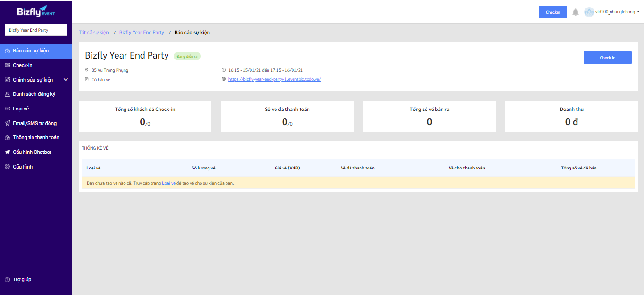Open Email/SMS tự động menu item

(36, 123)
